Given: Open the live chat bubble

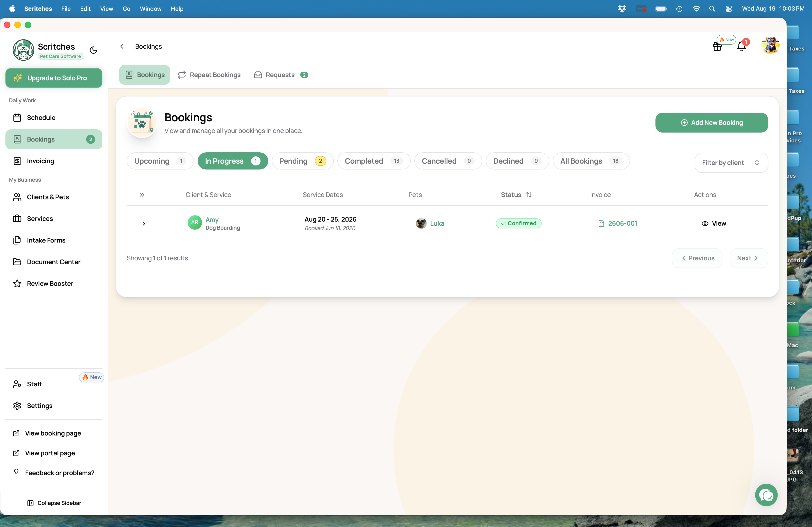Looking at the screenshot, I should (x=766, y=495).
